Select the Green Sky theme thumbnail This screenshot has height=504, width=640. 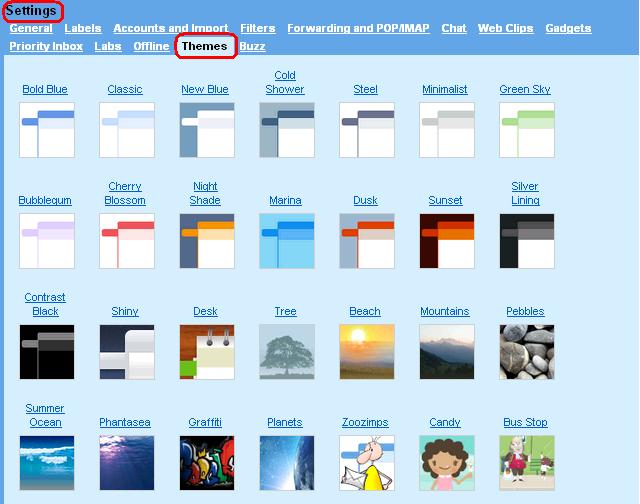[x=527, y=130]
